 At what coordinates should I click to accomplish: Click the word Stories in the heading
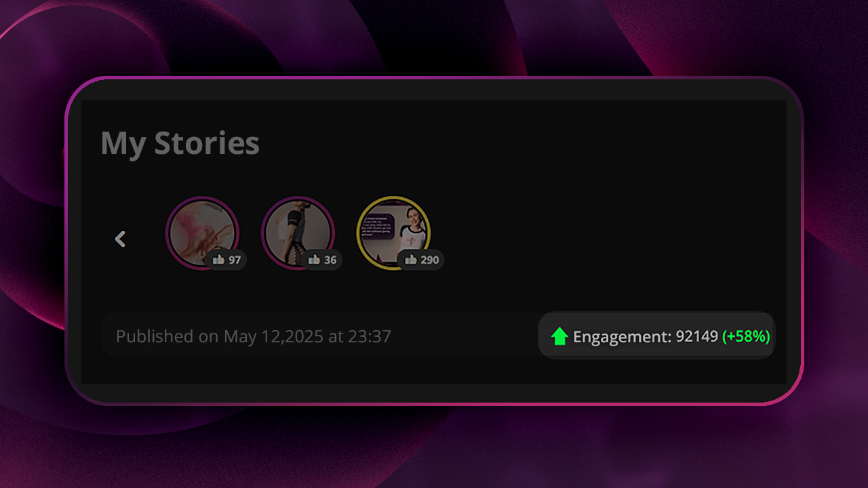point(207,143)
